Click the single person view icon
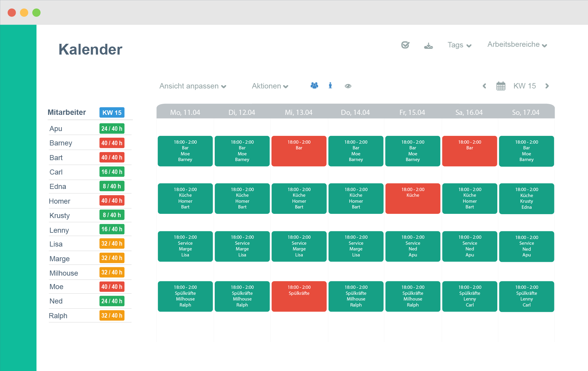 point(330,86)
